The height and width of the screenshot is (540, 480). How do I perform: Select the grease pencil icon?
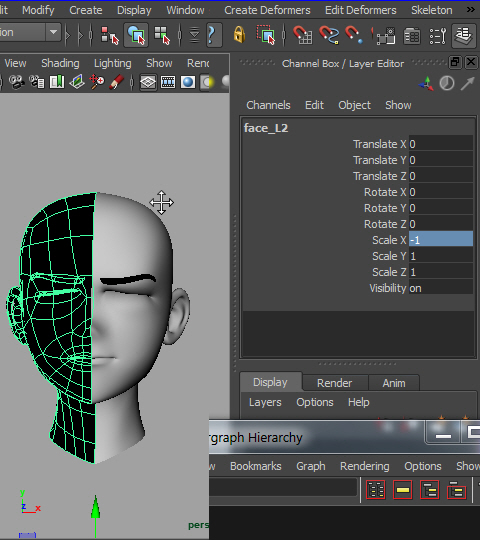click(116, 82)
